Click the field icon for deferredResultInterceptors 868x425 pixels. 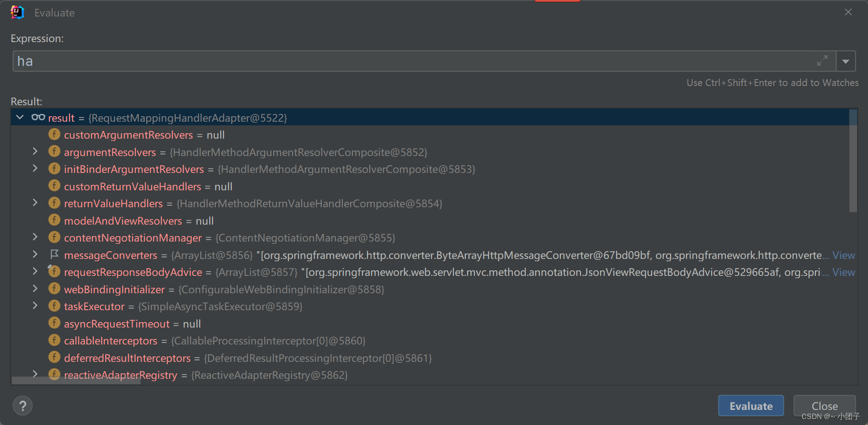click(x=54, y=357)
